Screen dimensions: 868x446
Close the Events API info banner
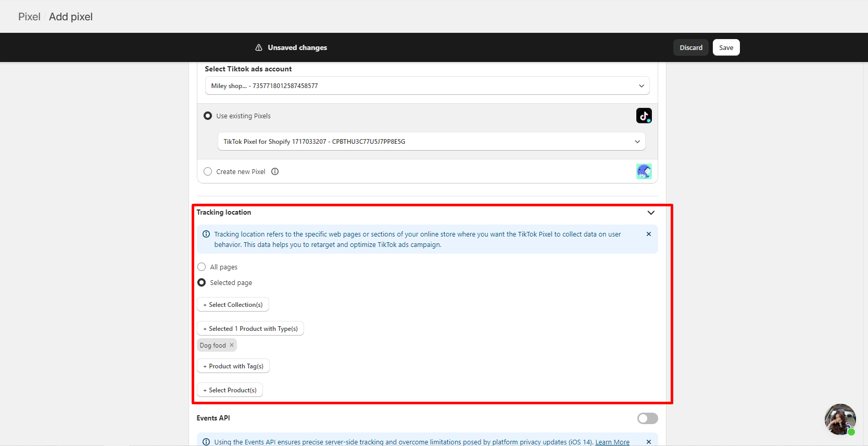pos(648,442)
